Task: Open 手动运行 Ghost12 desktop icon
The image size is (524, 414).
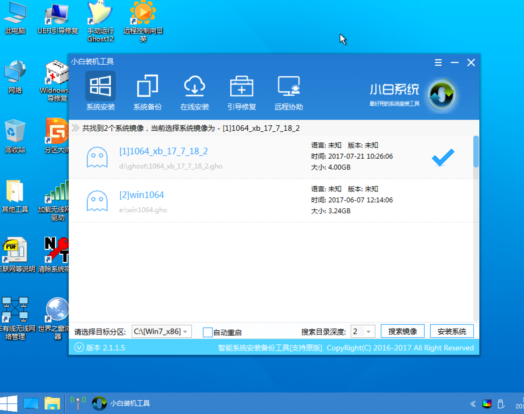Action: pos(100,22)
